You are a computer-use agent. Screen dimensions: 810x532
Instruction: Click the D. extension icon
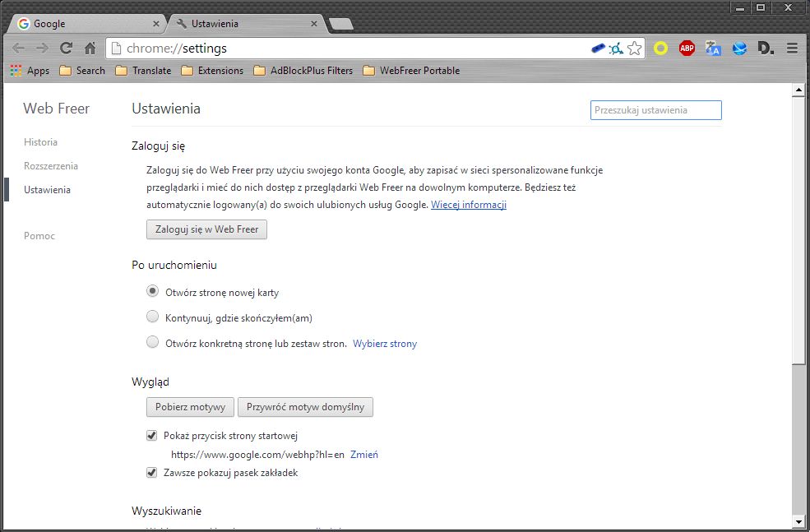pos(765,49)
